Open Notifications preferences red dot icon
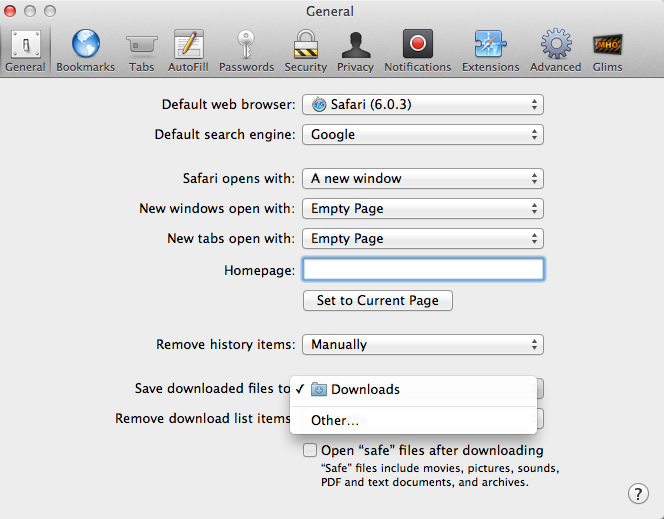The width and height of the screenshot is (664, 519). (418, 44)
